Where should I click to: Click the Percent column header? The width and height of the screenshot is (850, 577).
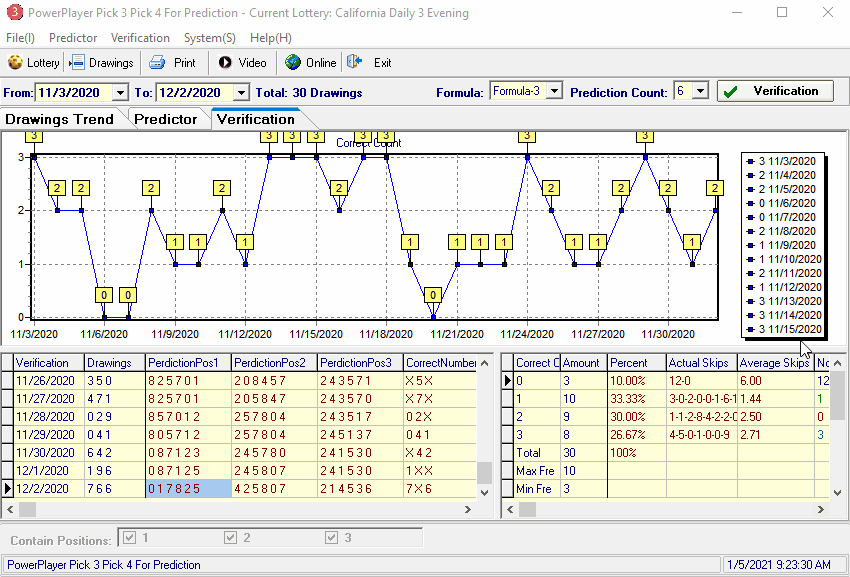636,363
